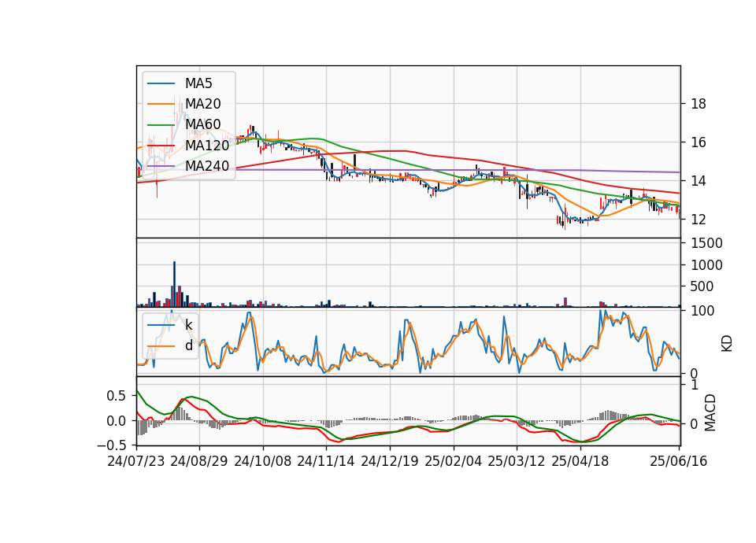This screenshot has width=756, height=543.
Task: Click the MA5 legend label
Action: (198, 83)
